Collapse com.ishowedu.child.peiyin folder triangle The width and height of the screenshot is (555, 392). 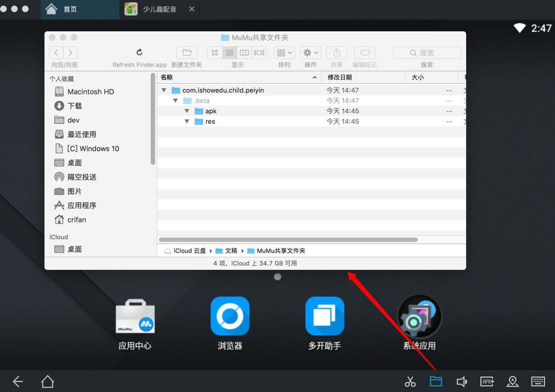tap(164, 90)
